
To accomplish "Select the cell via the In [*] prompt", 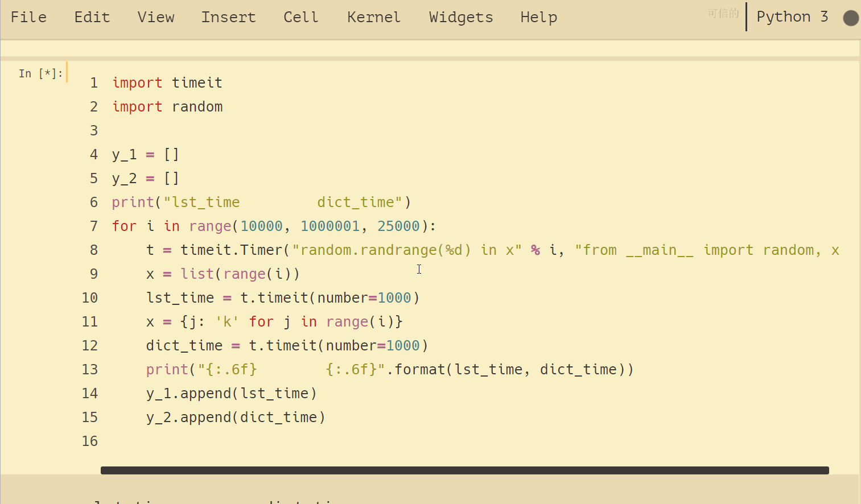I will (40, 73).
